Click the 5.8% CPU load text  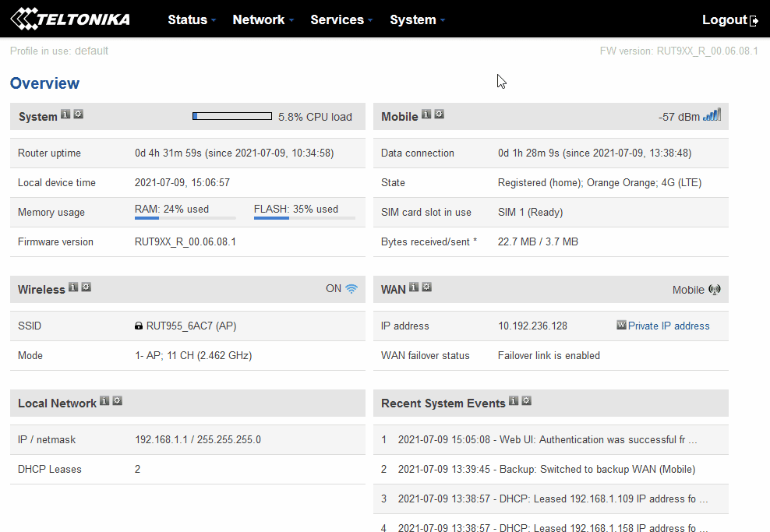[x=315, y=117]
